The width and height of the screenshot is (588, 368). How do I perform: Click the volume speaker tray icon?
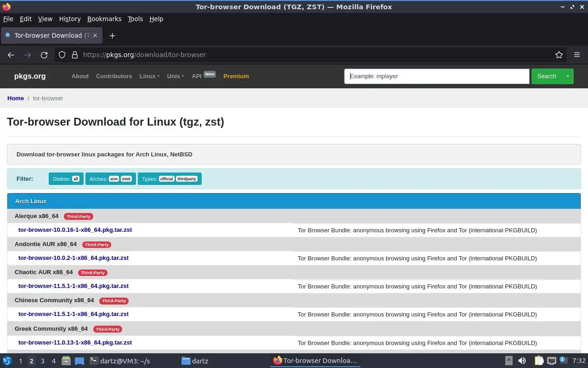[x=522, y=361]
